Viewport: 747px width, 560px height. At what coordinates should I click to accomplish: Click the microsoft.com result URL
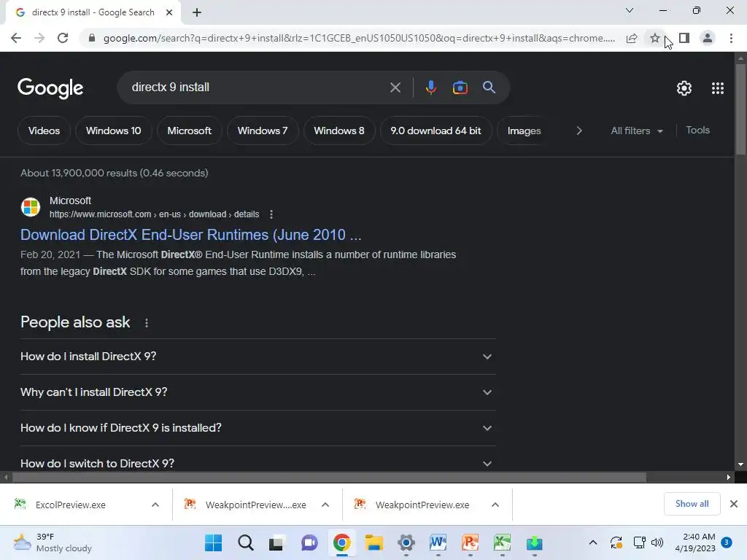pyautogui.click(x=154, y=214)
